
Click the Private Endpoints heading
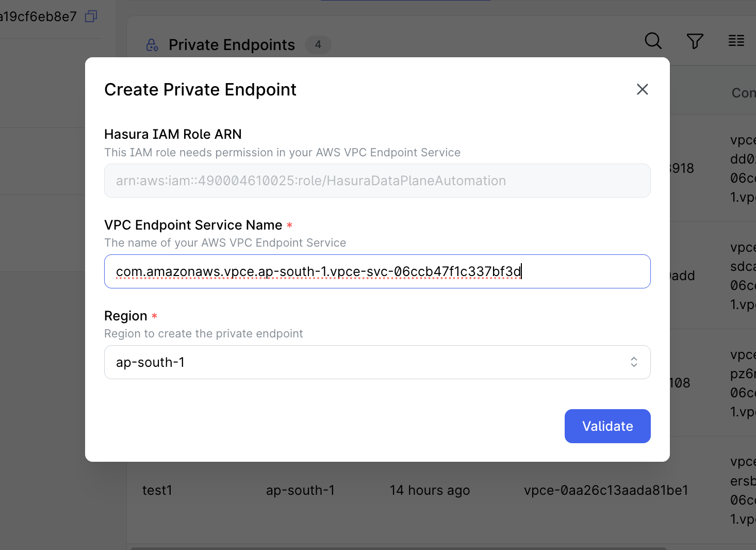coord(231,45)
